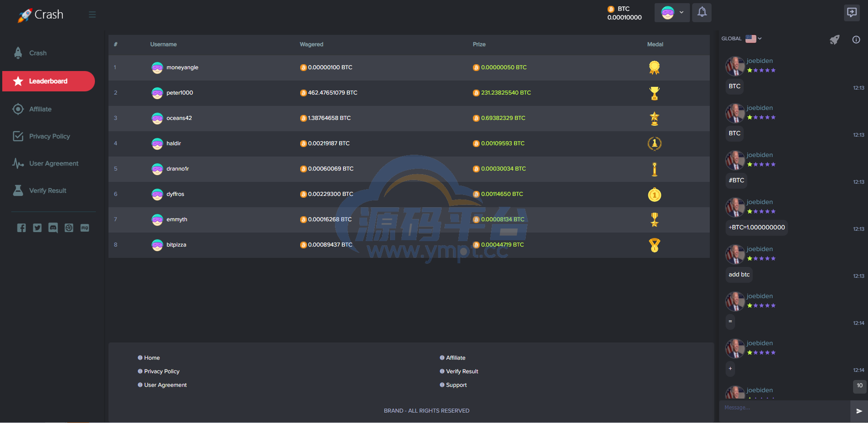Click username oceans42
This screenshot has height=423, width=868.
click(179, 118)
